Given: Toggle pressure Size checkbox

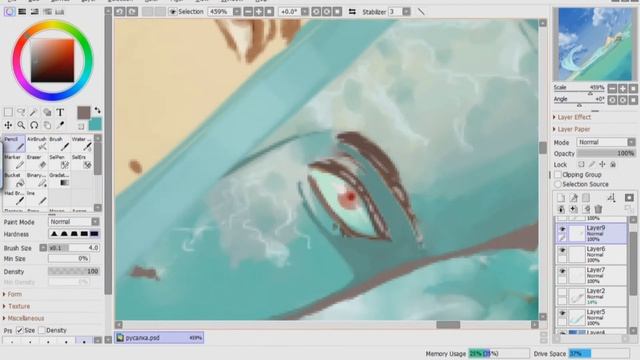Looking at the screenshot, I should [x=19, y=330].
